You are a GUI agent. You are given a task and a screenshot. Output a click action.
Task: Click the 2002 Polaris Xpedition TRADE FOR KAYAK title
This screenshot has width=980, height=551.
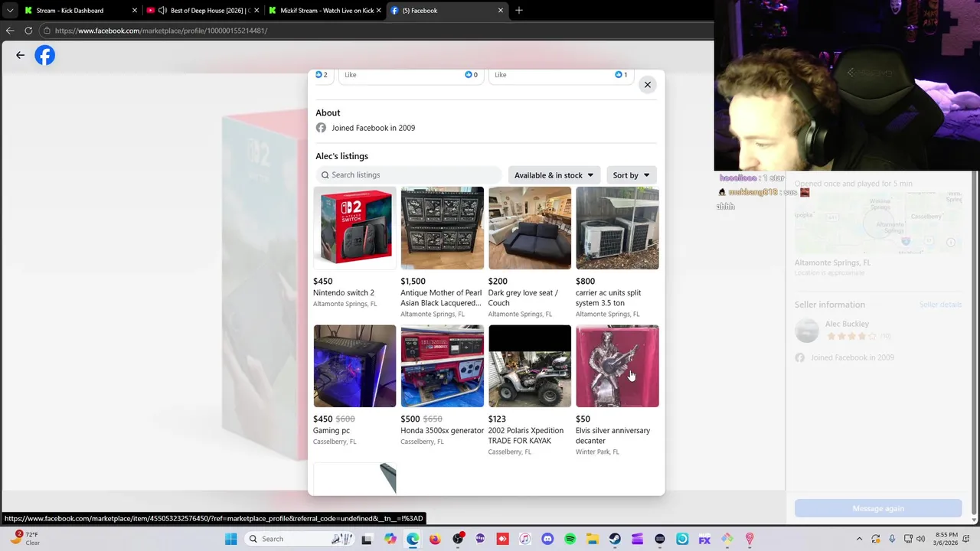click(x=526, y=435)
